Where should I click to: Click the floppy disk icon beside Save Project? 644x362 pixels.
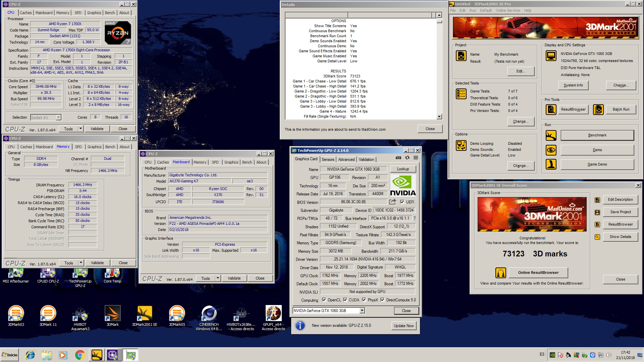(597, 213)
